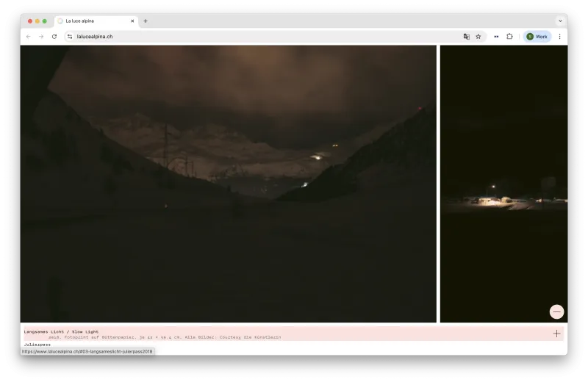Click the large night mountain photograph

pos(229,184)
